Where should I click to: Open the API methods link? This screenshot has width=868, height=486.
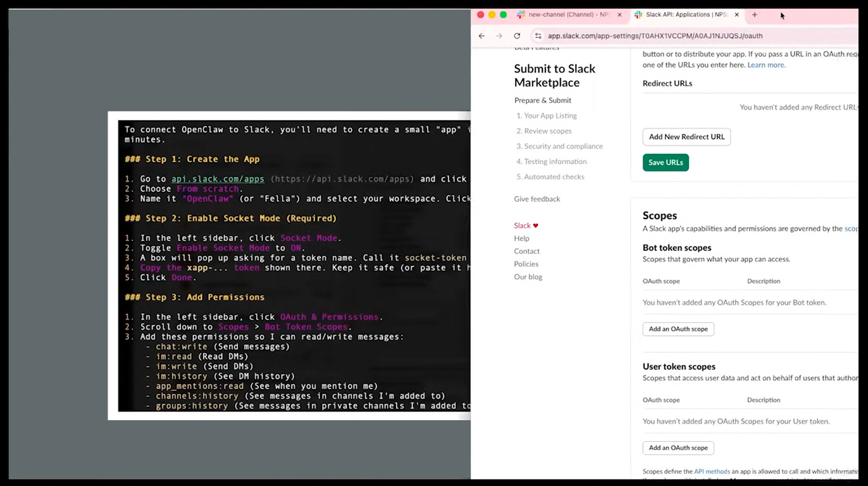tap(712, 471)
